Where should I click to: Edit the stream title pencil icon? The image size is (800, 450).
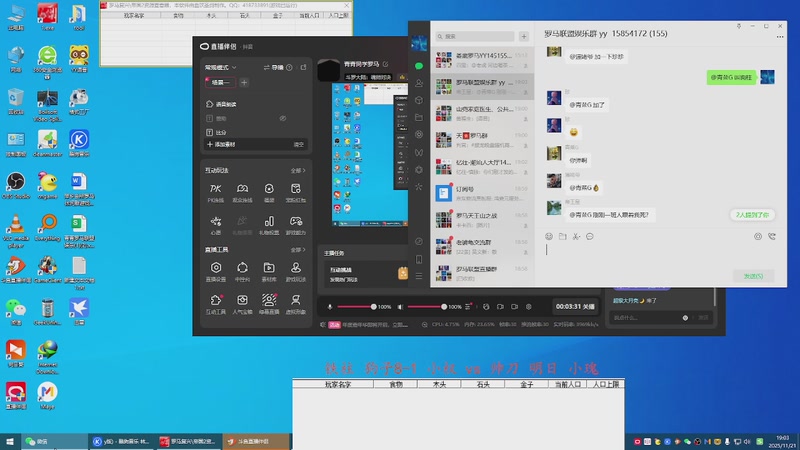coord(386,64)
